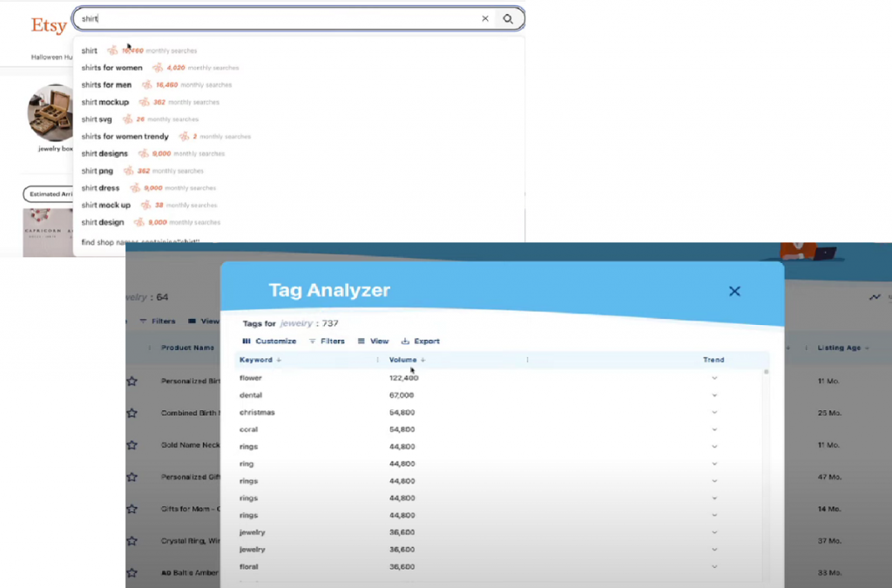Open the View option in Tag Analyzer

373,341
